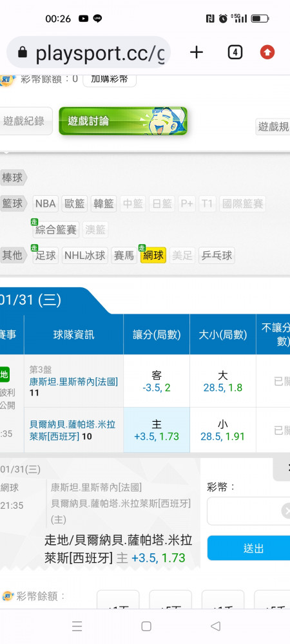290x644 pixels.
Task: Tap the Android home square icon
Action: [146, 626]
